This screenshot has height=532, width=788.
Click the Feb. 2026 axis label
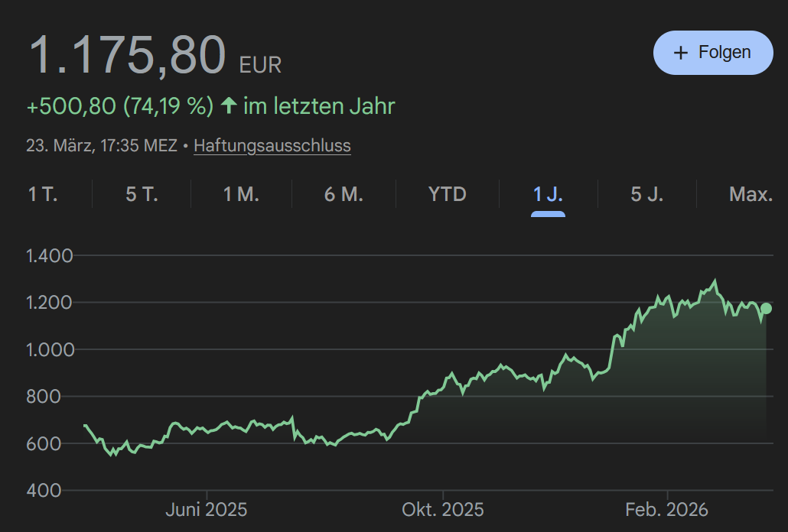pyautogui.click(x=668, y=509)
